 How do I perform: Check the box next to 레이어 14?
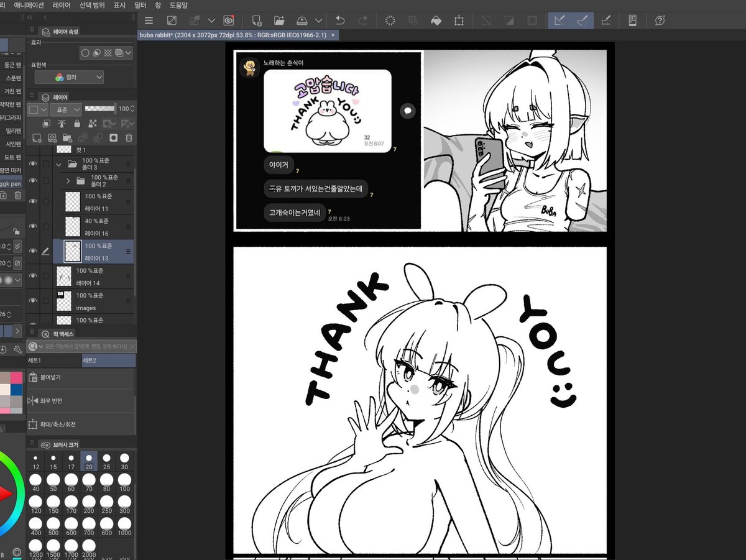46,276
